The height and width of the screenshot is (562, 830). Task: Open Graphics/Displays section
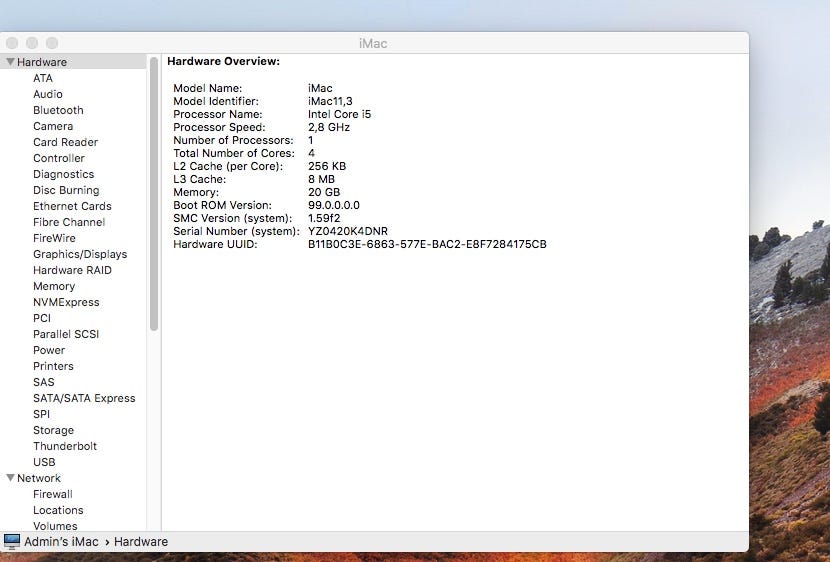[80, 254]
